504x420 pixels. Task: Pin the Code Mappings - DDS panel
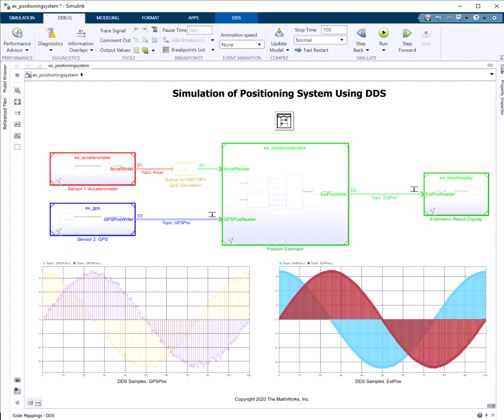[487, 415]
